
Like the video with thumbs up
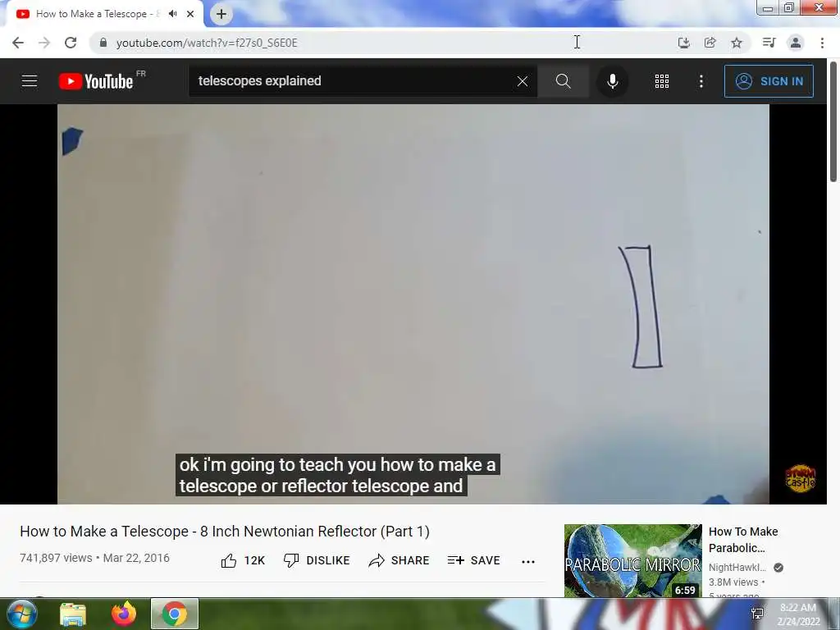click(243, 560)
